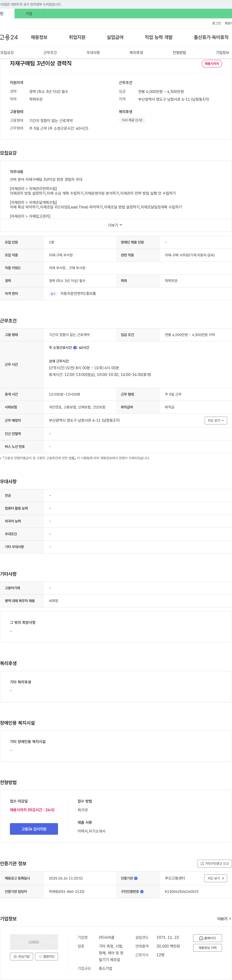Select 자재·구매 사무원(기계·자동차·금속) cell
232x980 pixels.
click(x=190, y=255)
